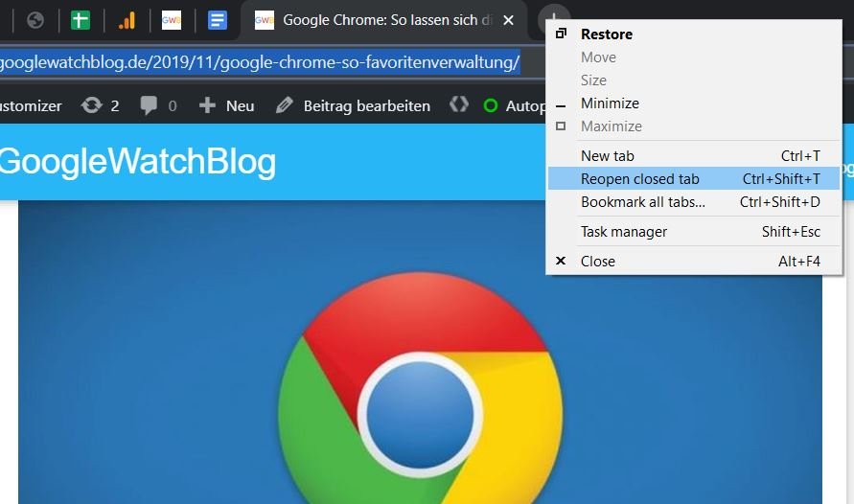854x504 pixels.
Task: Select Reopen closed tab
Action: 693,179
